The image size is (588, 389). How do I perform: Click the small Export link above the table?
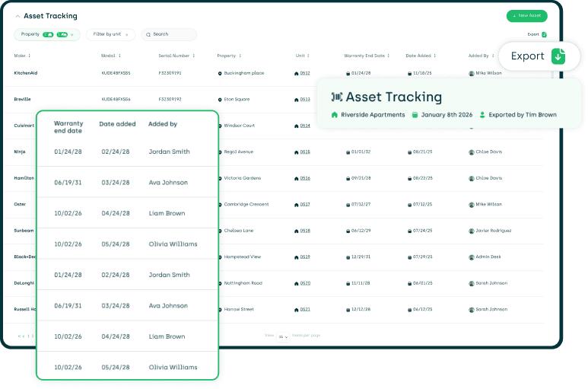537,34
